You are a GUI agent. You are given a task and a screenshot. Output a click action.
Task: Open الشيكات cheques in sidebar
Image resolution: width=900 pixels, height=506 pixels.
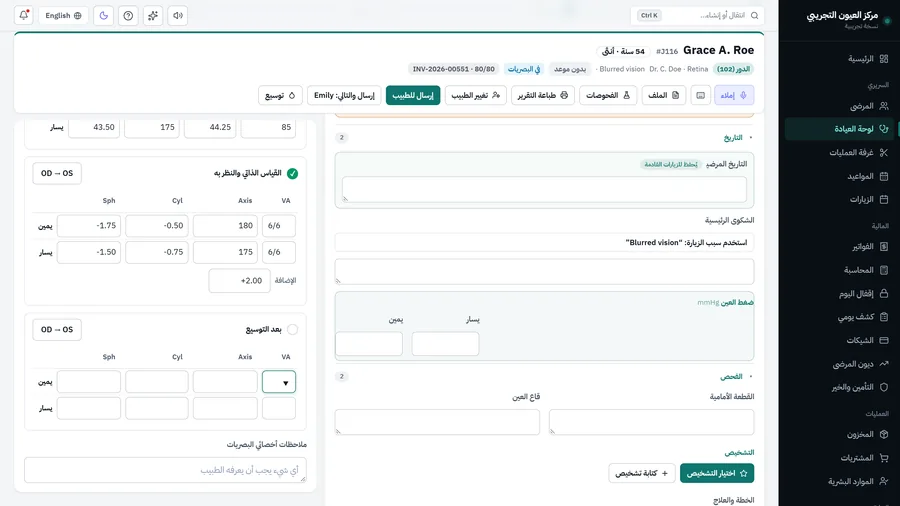coord(839,340)
